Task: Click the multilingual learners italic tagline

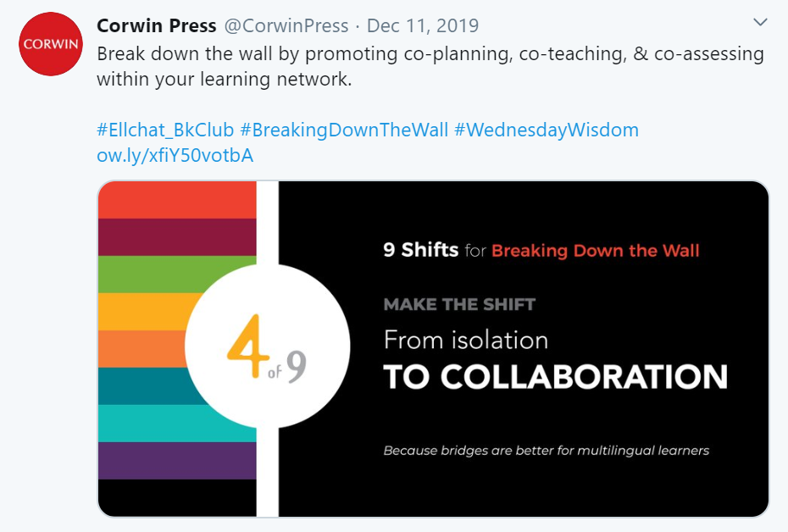Action: pos(547,451)
